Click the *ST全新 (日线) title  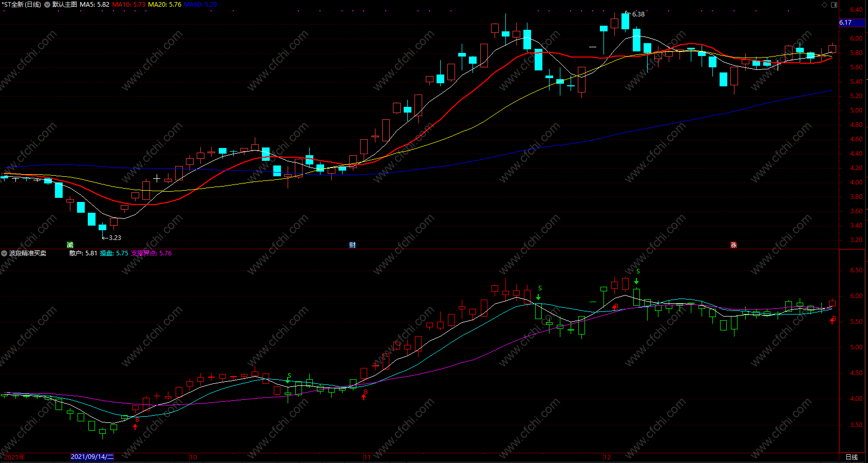[22, 5]
